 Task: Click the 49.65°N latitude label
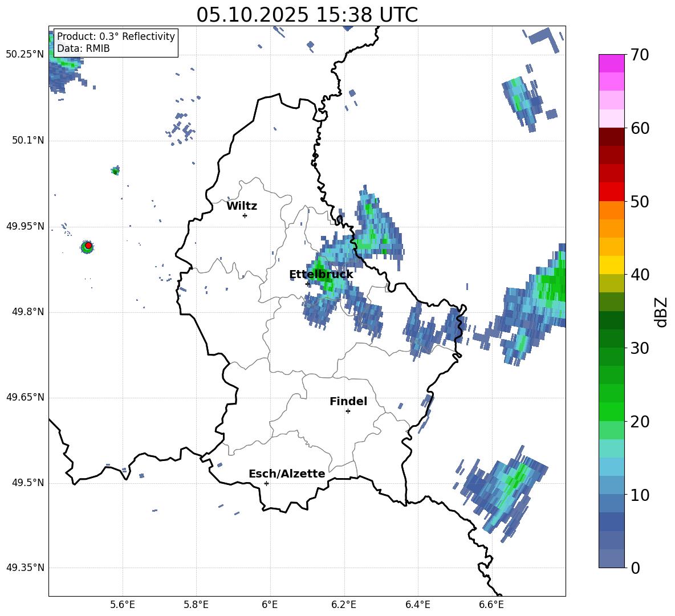click(x=25, y=397)
